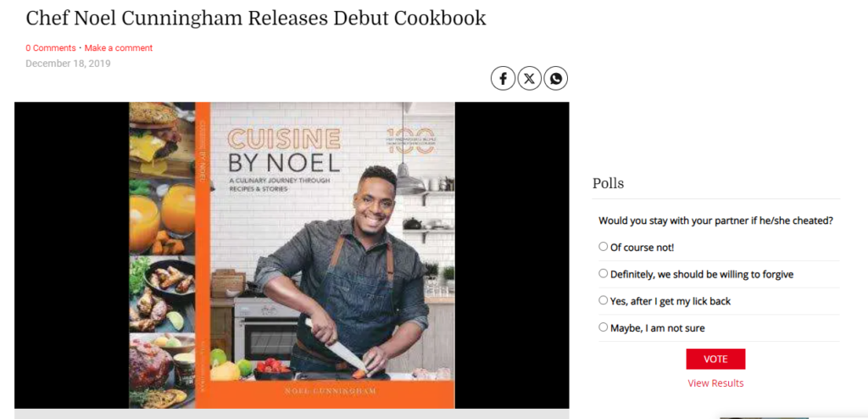The image size is (868, 419).
Task: Click the article headline about Chef Noel Cunningham
Action: (x=256, y=19)
